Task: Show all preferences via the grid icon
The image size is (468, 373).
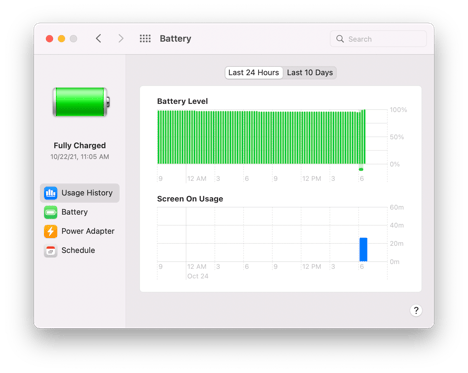Action: click(145, 39)
